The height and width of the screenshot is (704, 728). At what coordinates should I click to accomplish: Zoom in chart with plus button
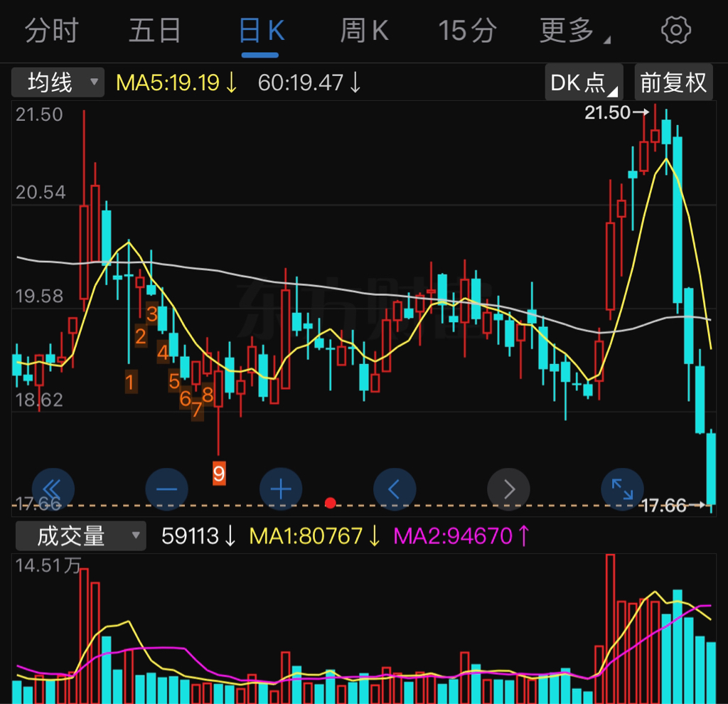pyautogui.click(x=281, y=489)
